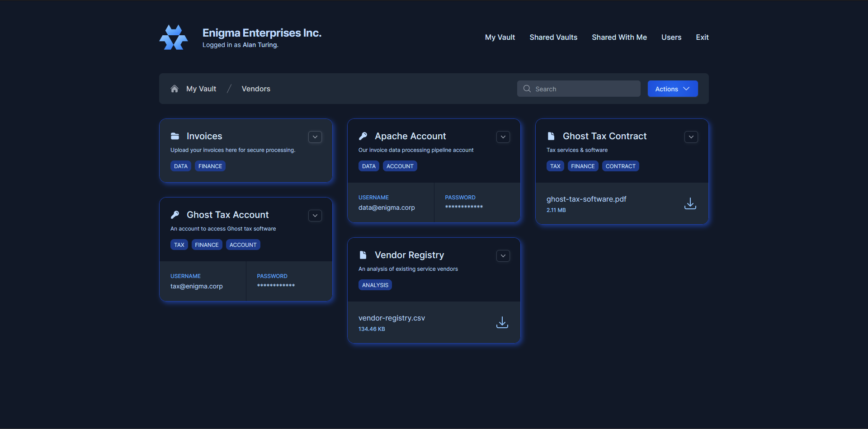The width and height of the screenshot is (868, 429).
Task: Open the Vendor Registry title
Action: tap(409, 255)
